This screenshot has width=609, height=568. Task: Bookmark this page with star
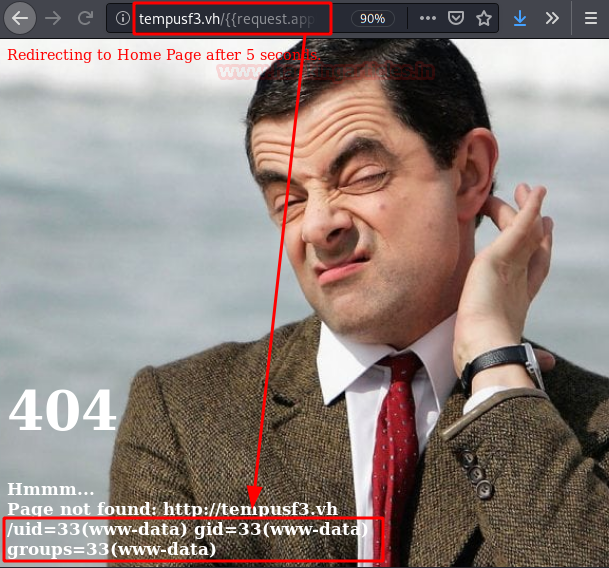tap(484, 18)
